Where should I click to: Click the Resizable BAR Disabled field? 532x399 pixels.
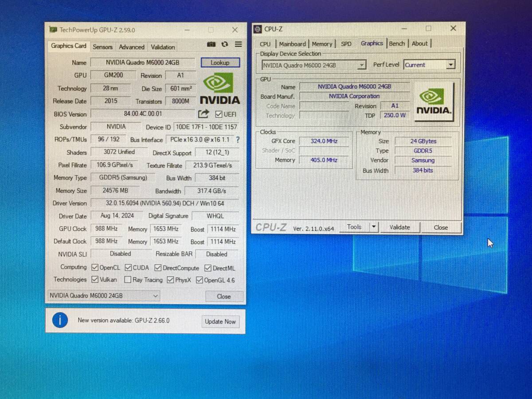pos(217,254)
